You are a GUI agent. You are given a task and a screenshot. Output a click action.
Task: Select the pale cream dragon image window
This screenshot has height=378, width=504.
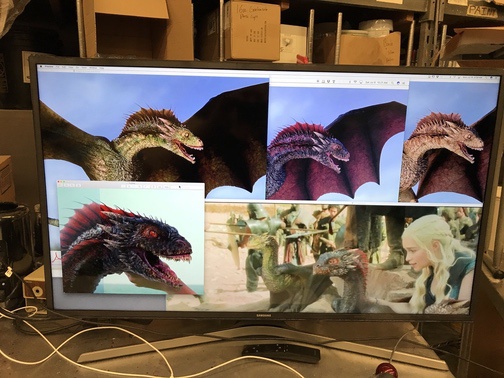(x=442, y=142)
